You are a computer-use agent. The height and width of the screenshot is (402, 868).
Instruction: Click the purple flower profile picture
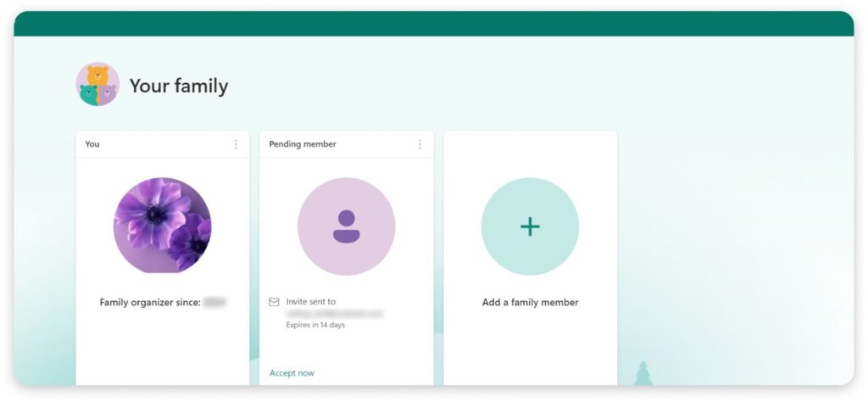point(162,226)
